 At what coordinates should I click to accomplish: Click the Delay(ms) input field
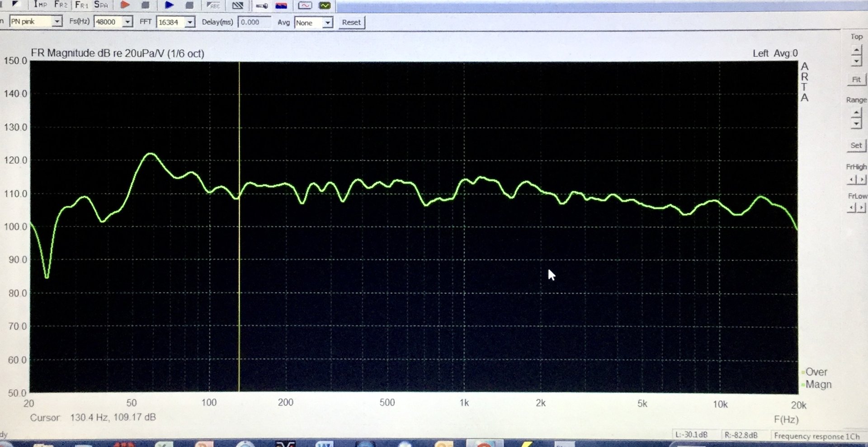coord(254,22)
